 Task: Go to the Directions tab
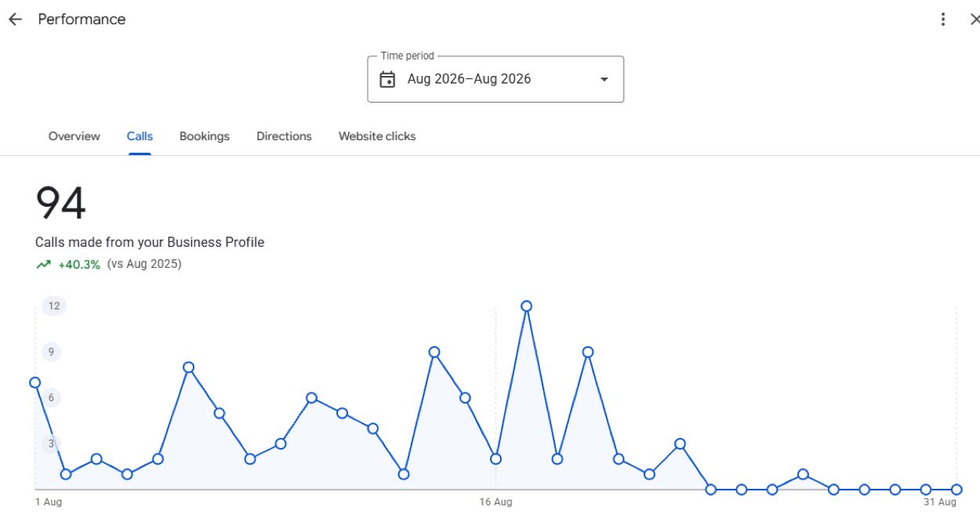tap(284, 136)
